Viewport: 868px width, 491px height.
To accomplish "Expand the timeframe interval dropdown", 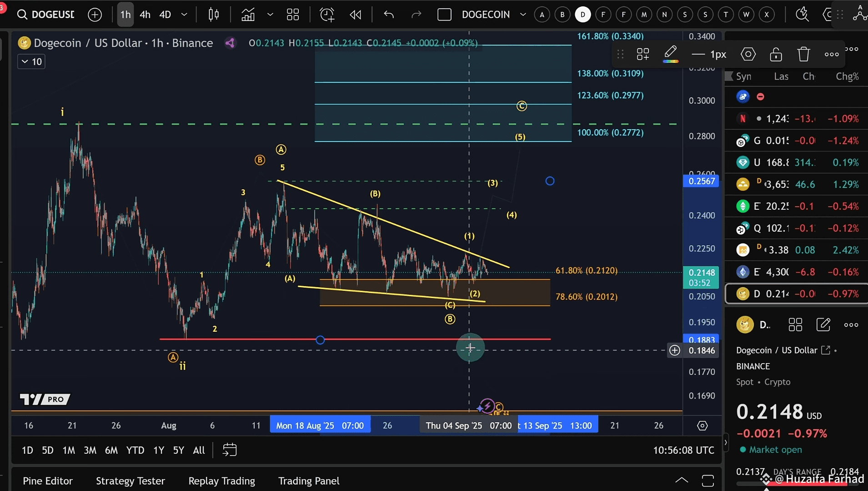I will [184, 15].
